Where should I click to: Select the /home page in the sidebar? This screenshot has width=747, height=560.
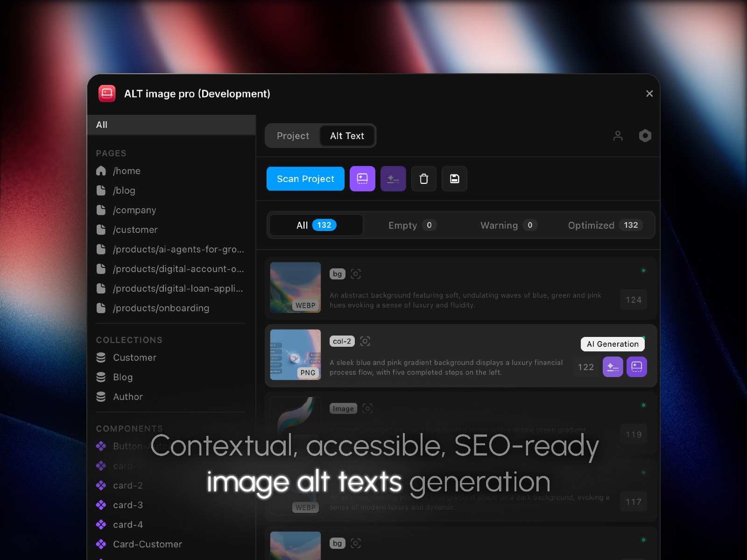[x=127, y=171]
